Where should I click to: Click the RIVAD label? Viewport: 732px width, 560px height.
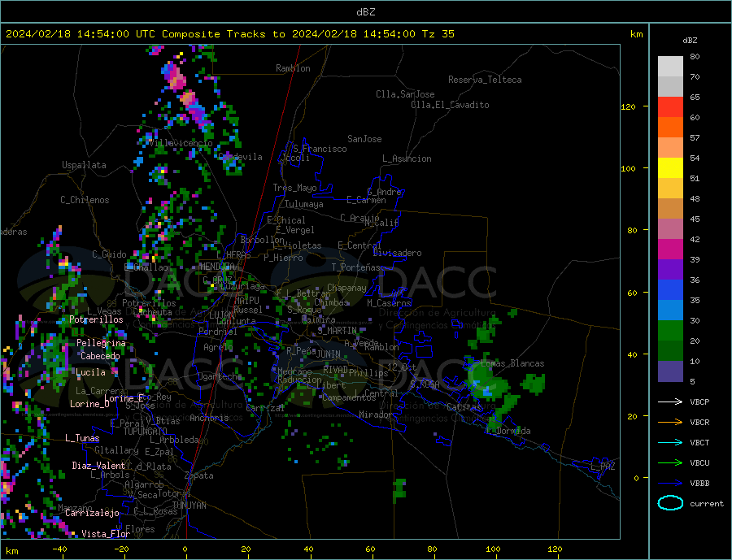[335, 370]
